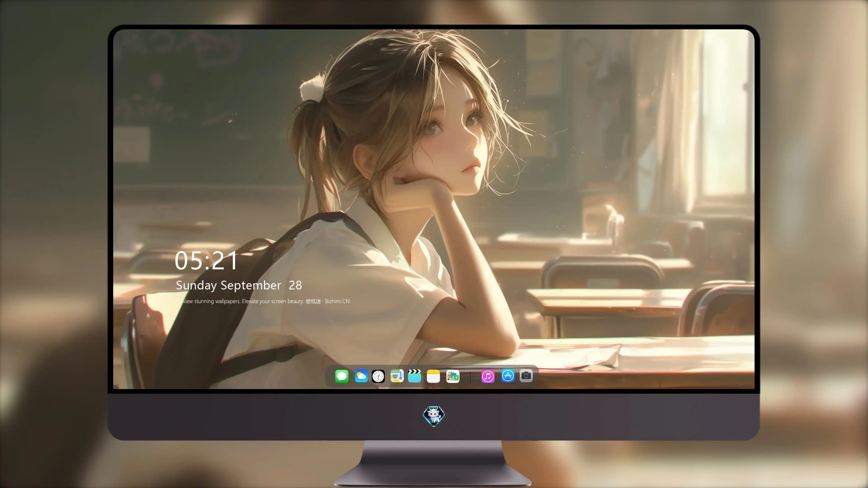Click the 05:21 clock widget

click(206, 260)
